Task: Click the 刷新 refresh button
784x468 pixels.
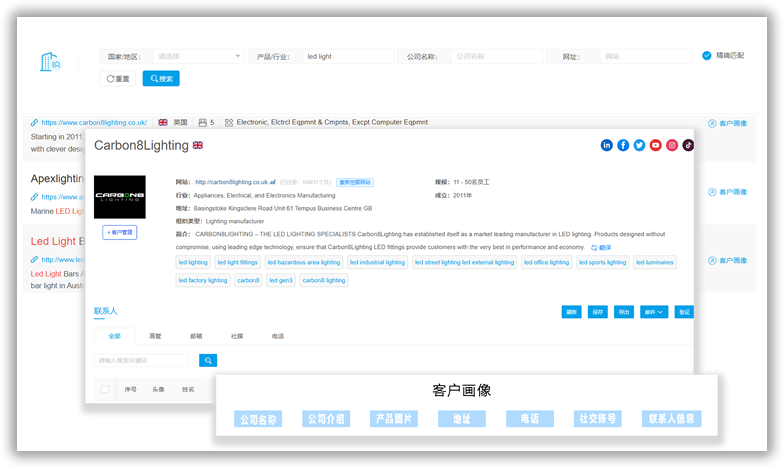Action: click(x=572, y=312)
